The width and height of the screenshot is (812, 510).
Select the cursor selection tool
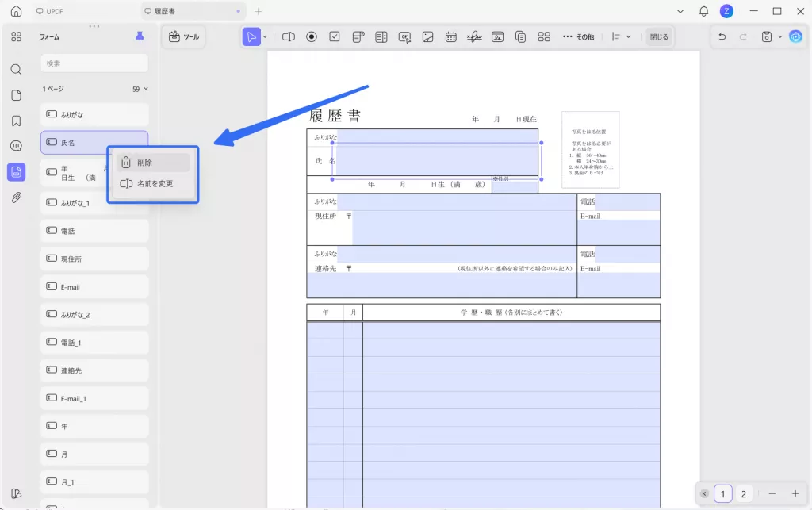click(x=251, y=36)
